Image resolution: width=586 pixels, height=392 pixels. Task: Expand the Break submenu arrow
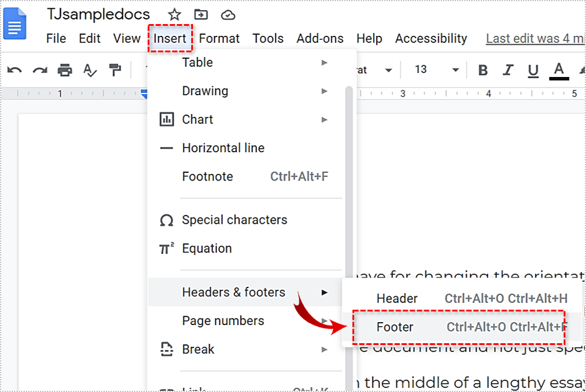pos(324,350)
